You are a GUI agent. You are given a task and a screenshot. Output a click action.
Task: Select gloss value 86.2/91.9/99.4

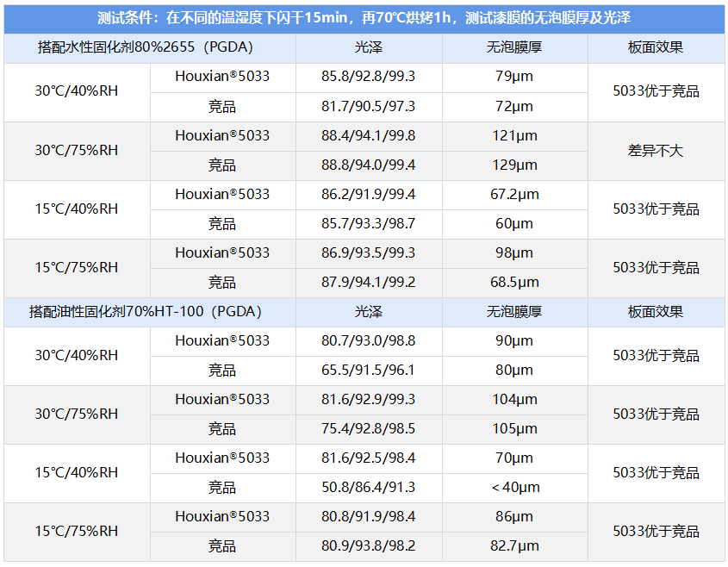(369, 195)
